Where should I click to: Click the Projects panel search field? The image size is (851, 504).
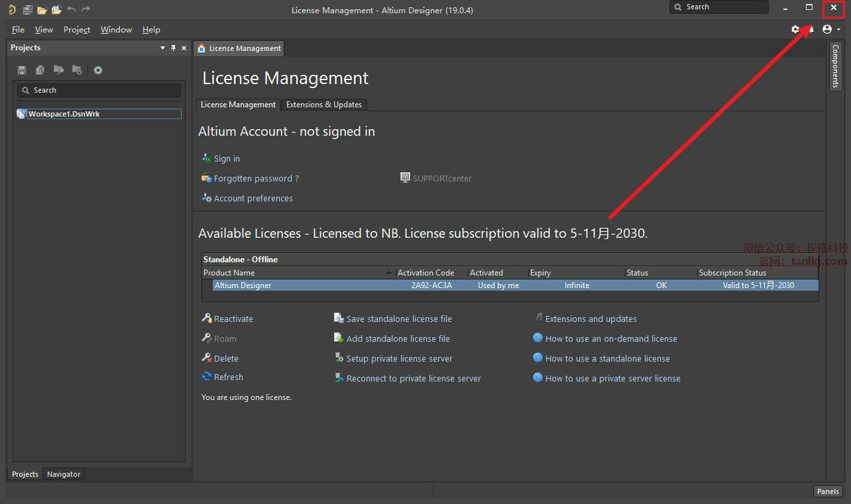coord(99,90)
